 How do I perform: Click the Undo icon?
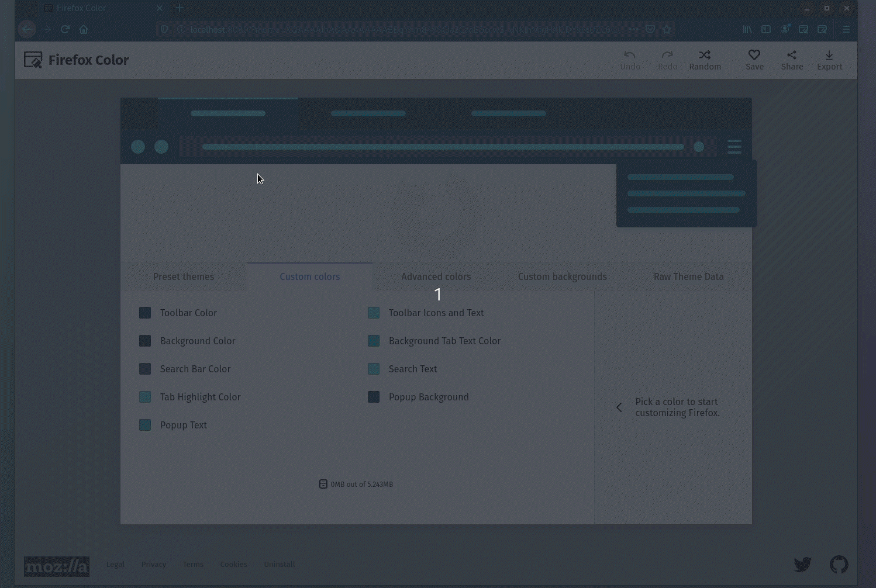click(630, 60)
